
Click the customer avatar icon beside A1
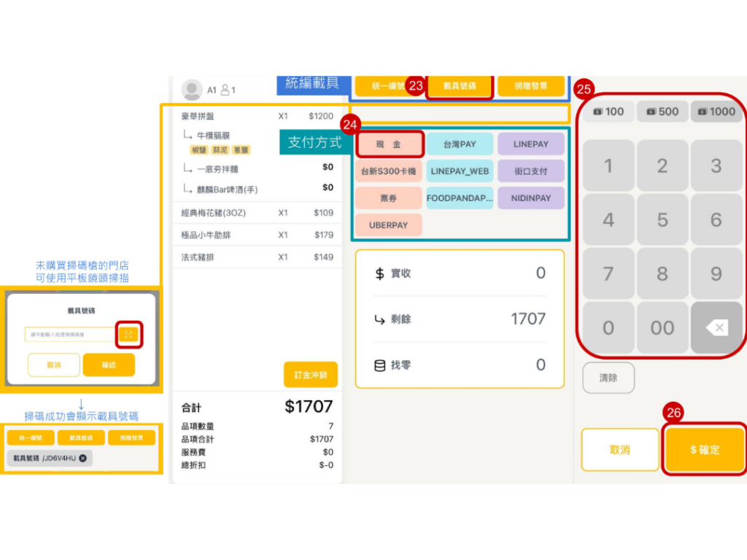click(192, 90)
